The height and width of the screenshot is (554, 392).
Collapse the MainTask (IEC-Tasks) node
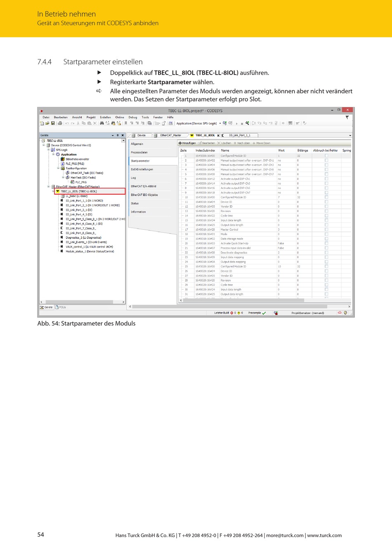coord(63,177)
